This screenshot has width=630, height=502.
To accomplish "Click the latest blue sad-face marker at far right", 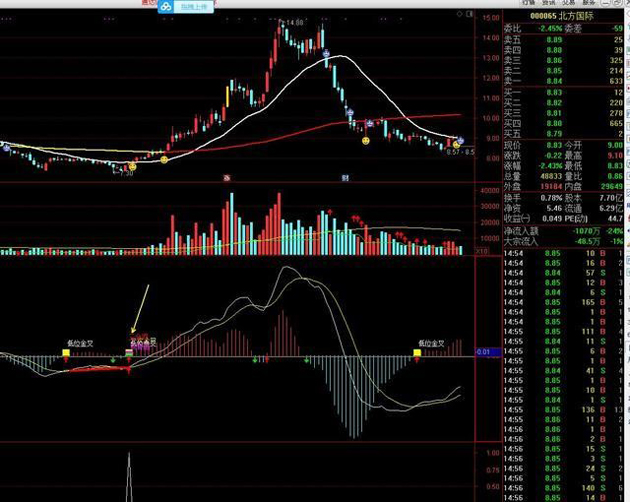I will click(x=460, y=140).
